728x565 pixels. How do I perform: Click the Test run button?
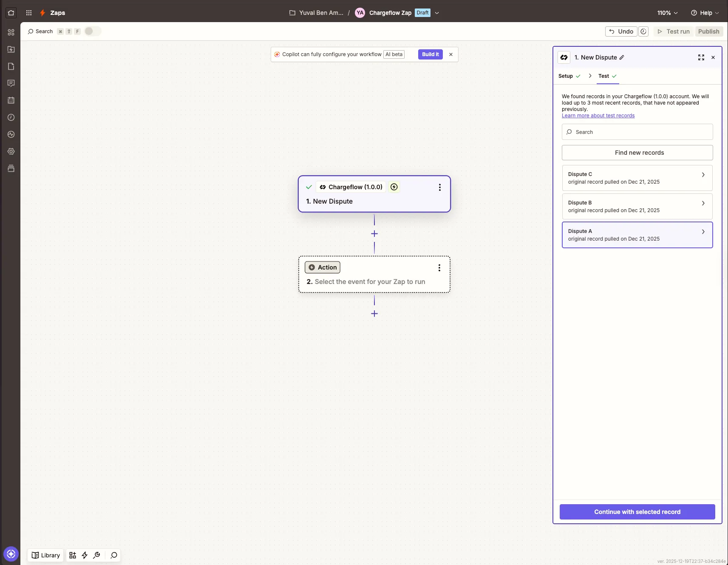point(674,31)
